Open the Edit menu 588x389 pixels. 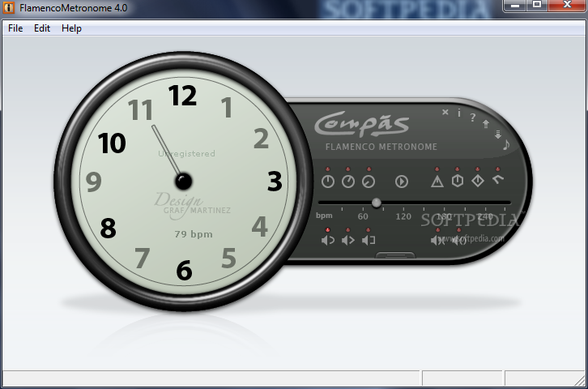42,28
